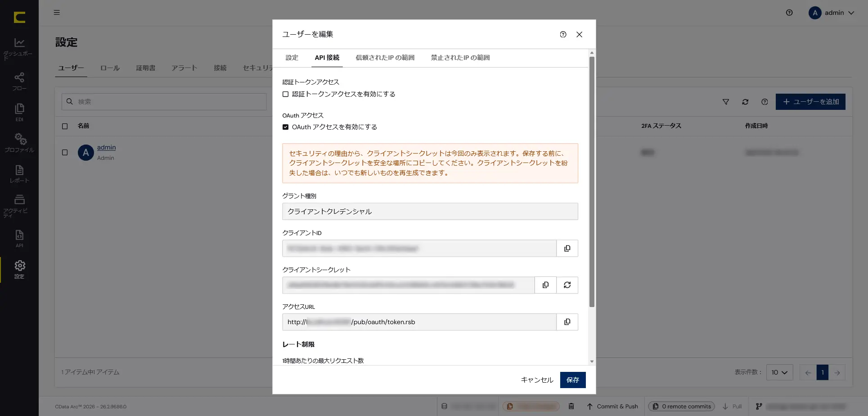Click the add user button
The image size is (868, 416).
point(810,102)
